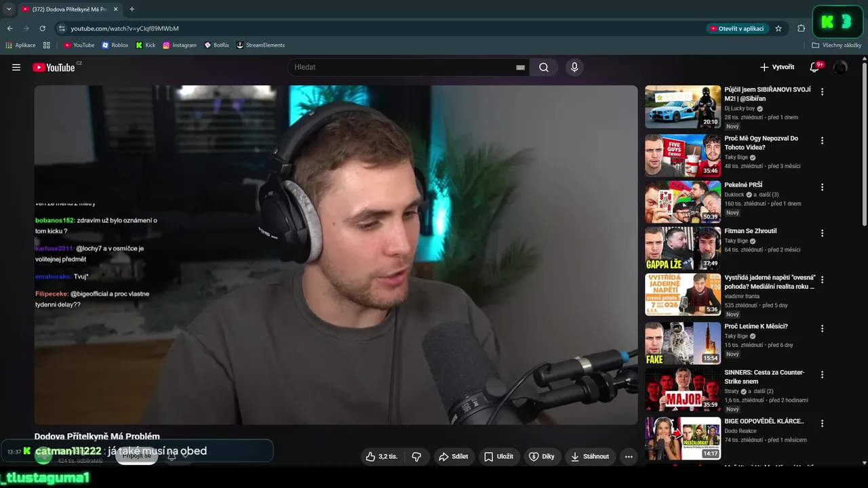Send thanks with Díky button
This screenshot has width=868, height=488.
[542, 457]
